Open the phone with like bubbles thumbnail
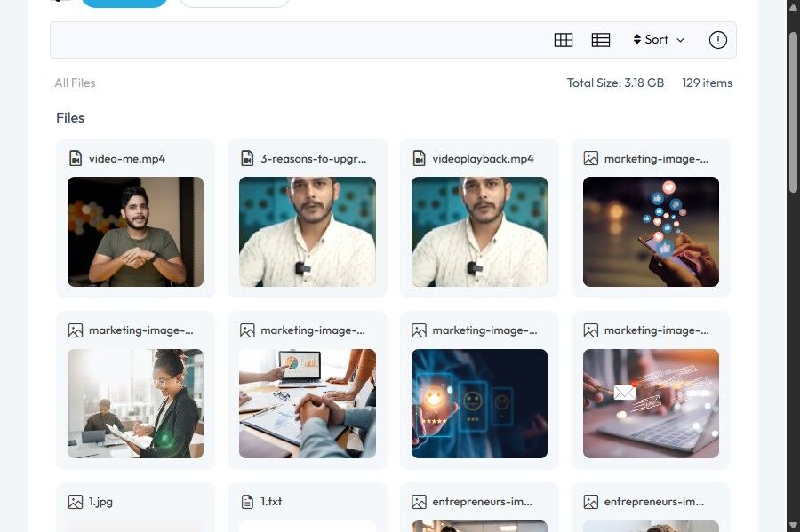This screenshot has height=532, width=800. [651, 232]
